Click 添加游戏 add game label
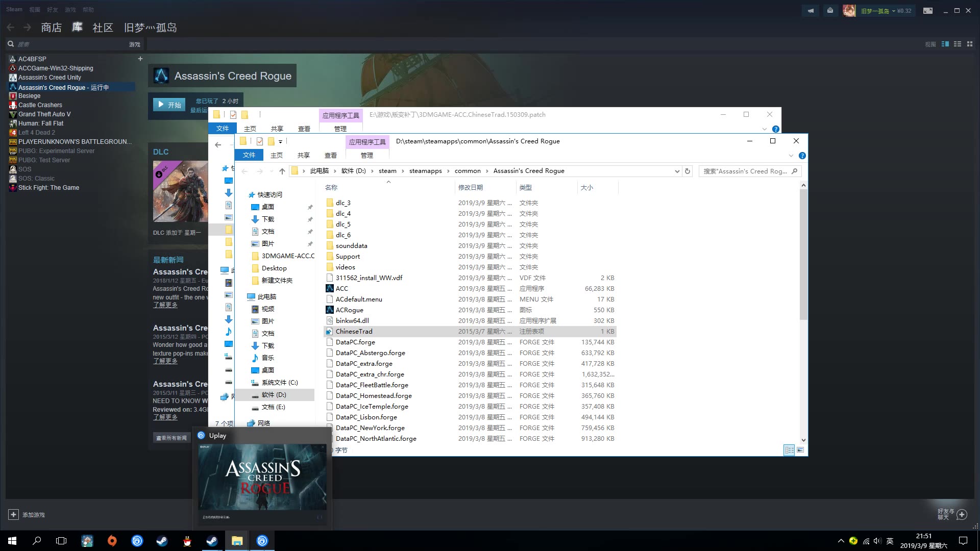980x551 pixels. coord(34,515)
